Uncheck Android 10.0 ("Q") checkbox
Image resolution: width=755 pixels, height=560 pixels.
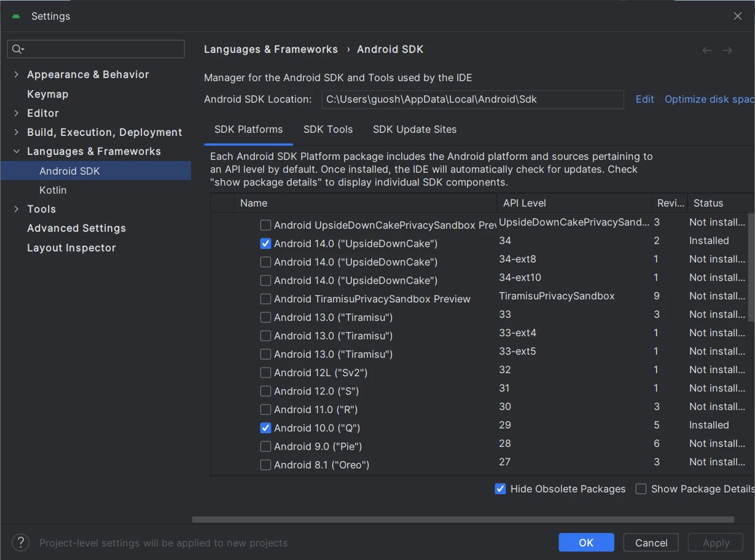(266, 428)
